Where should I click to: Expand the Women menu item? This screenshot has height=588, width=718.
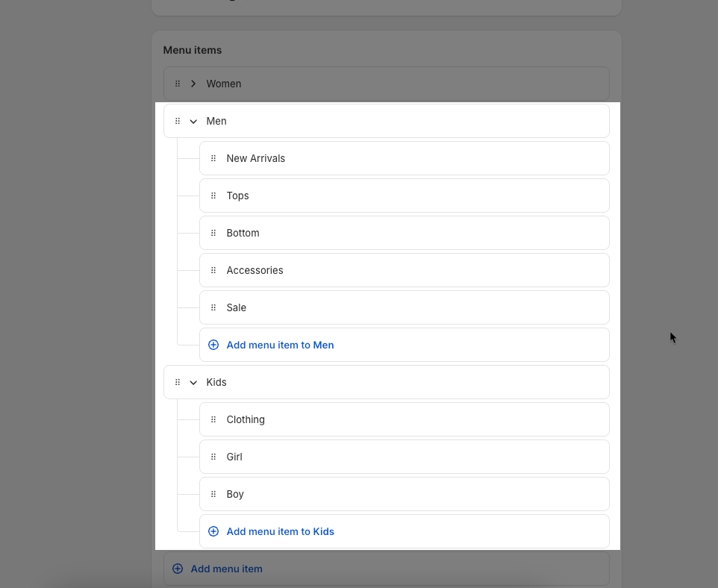[x=193, y=84]
